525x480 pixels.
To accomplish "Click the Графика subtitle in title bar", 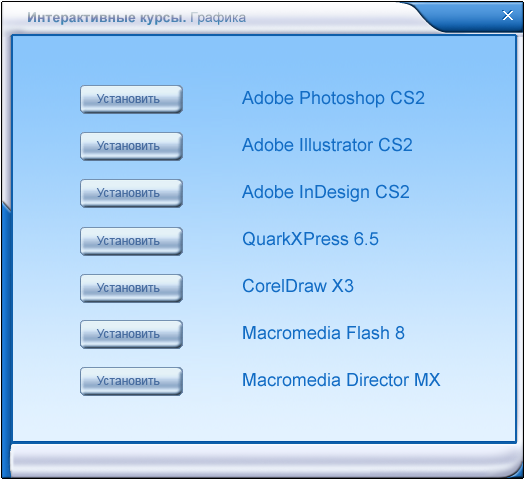I will click(x=218, y=18).
